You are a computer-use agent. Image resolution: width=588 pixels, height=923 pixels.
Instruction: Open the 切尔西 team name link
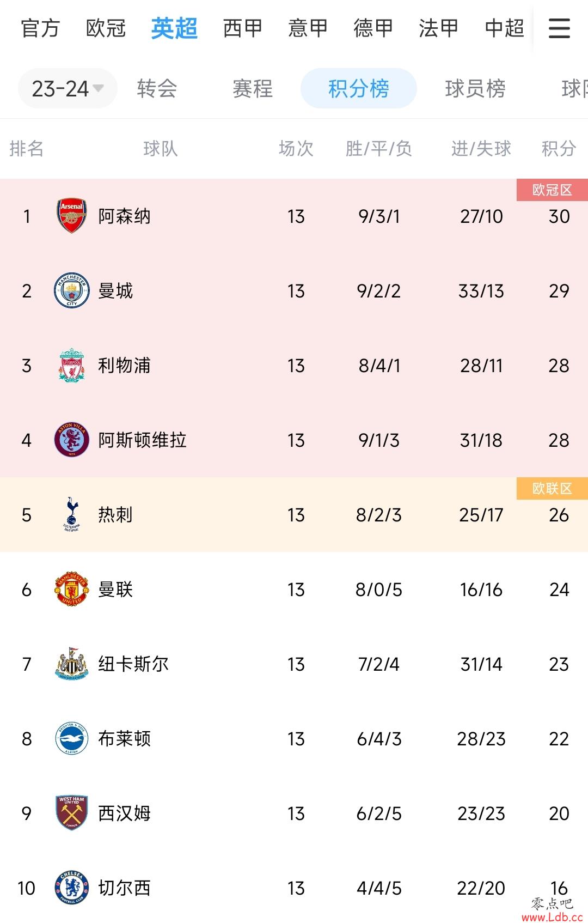[x=124, y=888]
